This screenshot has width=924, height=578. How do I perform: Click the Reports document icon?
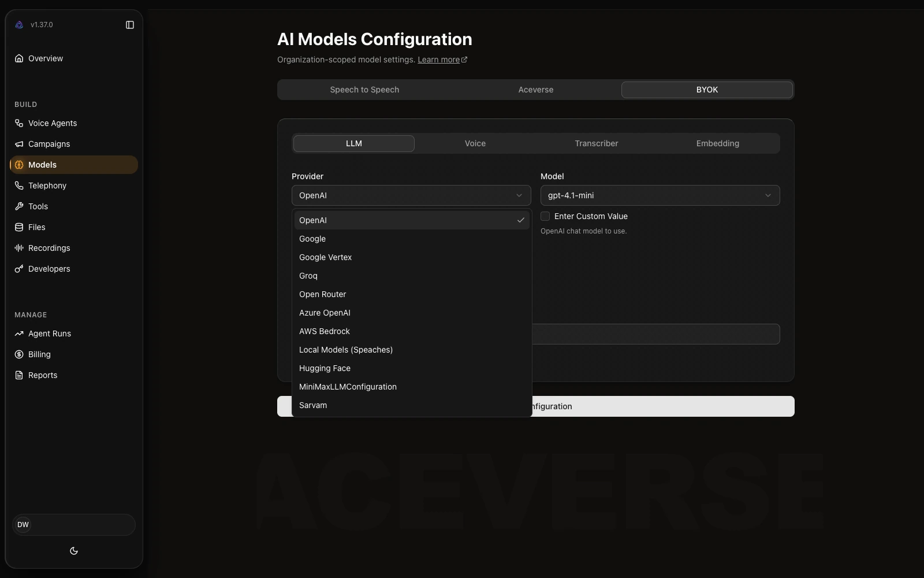pyautogui.click(x=19, y=375)
